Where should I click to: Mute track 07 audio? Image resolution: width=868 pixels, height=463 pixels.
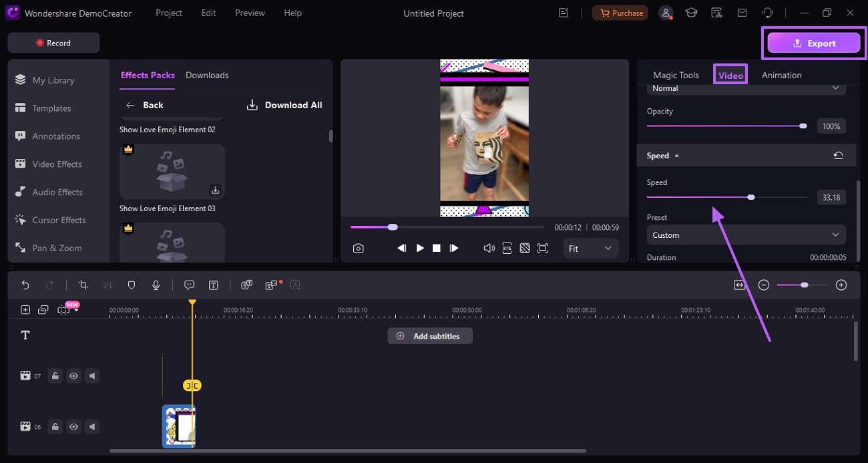(92, 375)
